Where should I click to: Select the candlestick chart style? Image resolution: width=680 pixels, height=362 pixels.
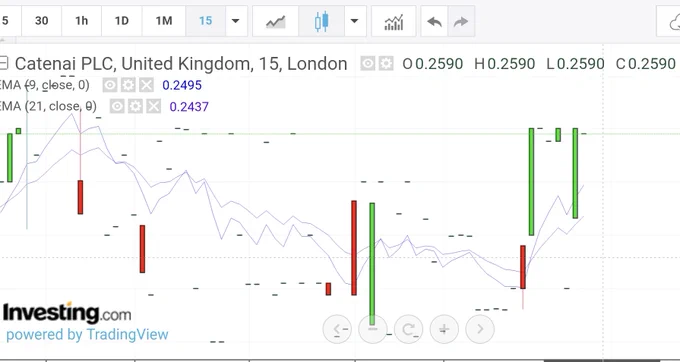coord(321,21)
